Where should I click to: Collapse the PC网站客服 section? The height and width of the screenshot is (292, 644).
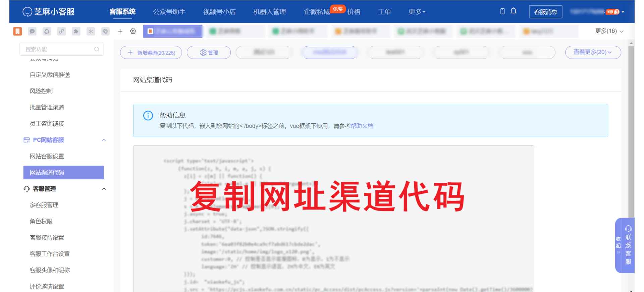pos(104,140)
